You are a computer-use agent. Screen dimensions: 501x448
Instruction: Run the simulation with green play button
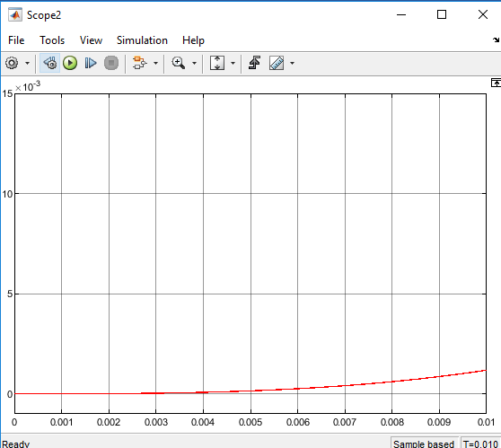coord(70,63)
